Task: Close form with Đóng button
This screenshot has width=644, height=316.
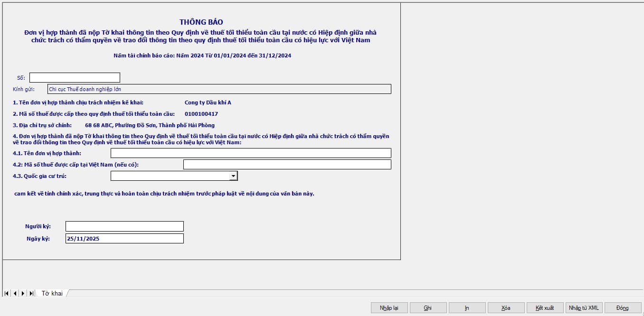Action: pos(623,308)
